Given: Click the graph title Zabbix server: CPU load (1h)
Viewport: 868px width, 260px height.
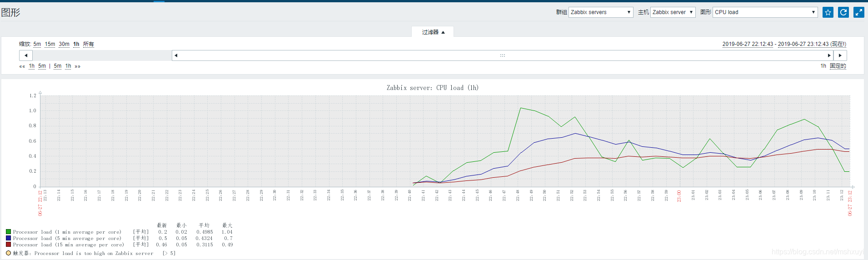Looking at the screenshot, I should coord(433,88).
